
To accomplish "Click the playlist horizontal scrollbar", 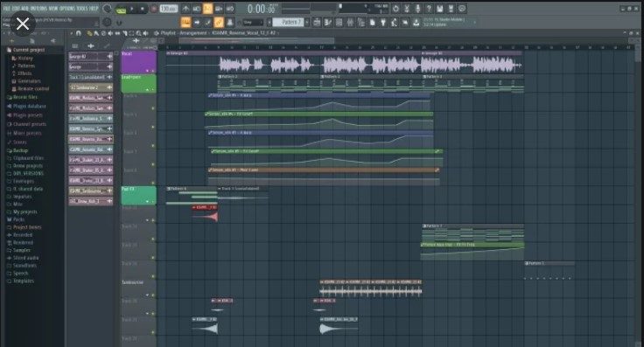I will [256, 40].
